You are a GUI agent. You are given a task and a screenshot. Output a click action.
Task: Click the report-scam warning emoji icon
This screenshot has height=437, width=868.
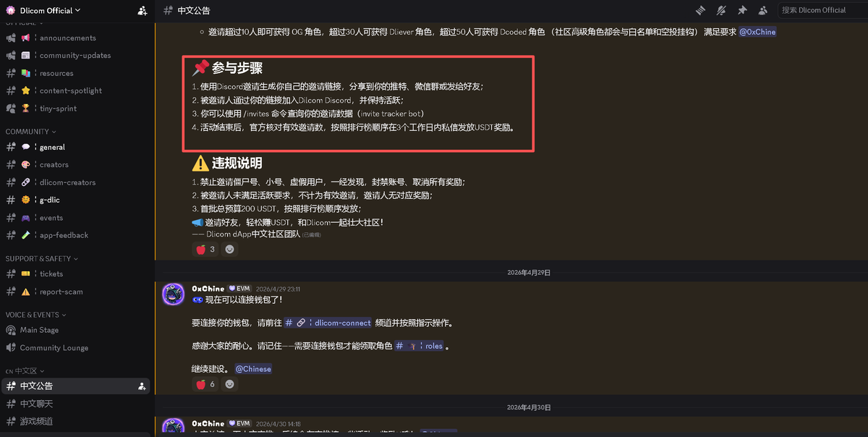25,292
